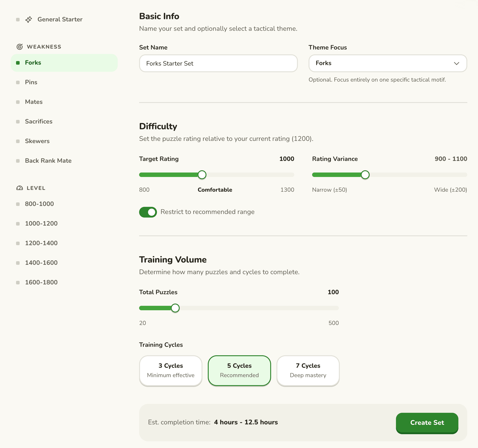Click the Theme Focus chevron arrow
This screenshot has height=448, width=478.
tap(456, 64)
